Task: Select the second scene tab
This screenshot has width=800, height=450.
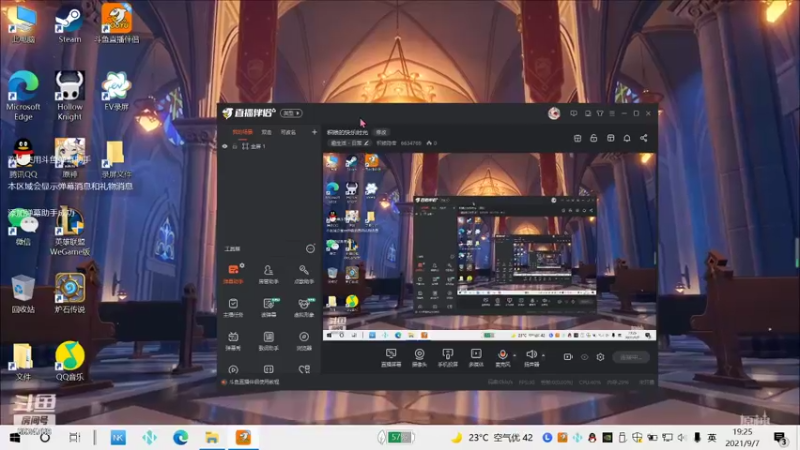Action: tap(266, 132)
